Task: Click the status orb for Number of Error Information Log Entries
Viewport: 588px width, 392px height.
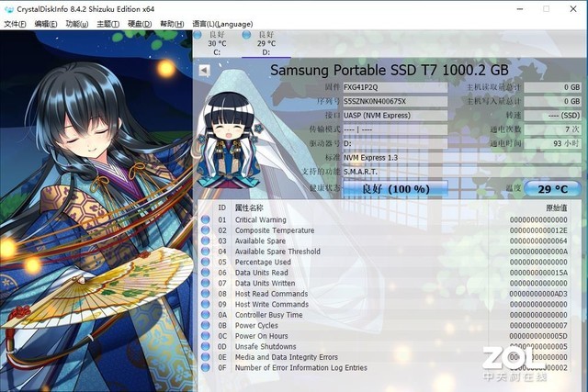Action: click(x=206, y=367)
